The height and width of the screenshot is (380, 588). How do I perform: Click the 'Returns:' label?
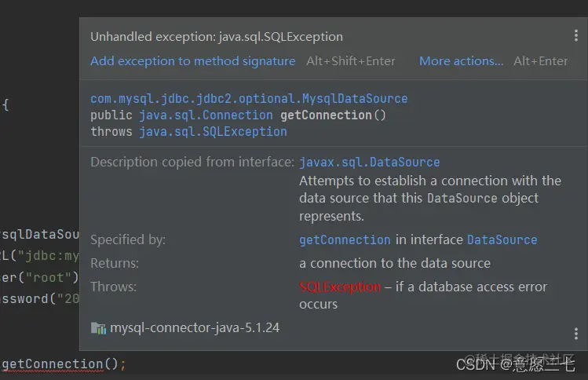coord(115,263)
